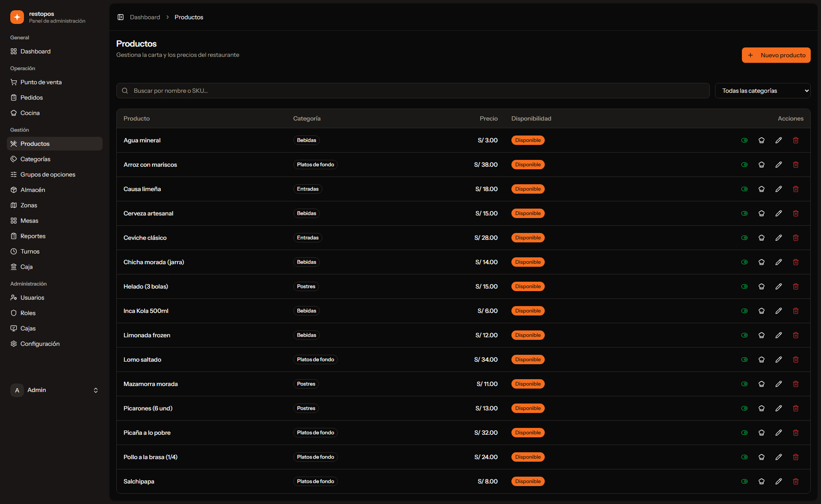Focus the Buscar por nombre o SKU field
Screen dimensions: 821x504
[x=413, y=91]
